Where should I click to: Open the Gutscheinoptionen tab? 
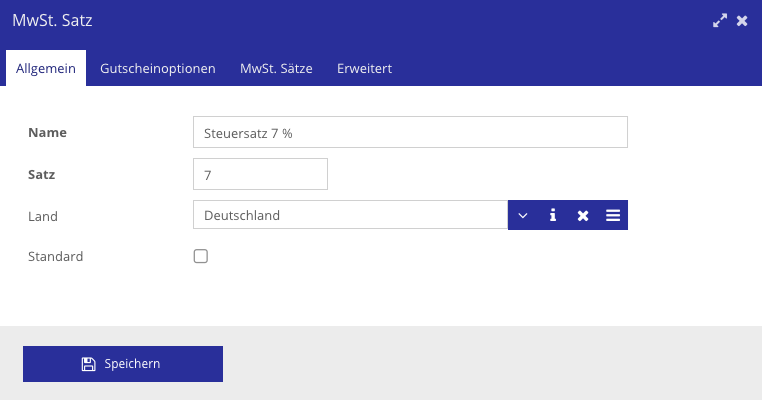point(157,68)
